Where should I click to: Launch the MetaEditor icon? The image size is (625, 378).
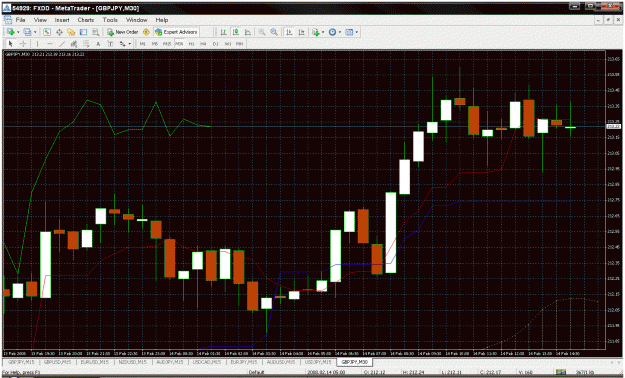tap(146, 32)
